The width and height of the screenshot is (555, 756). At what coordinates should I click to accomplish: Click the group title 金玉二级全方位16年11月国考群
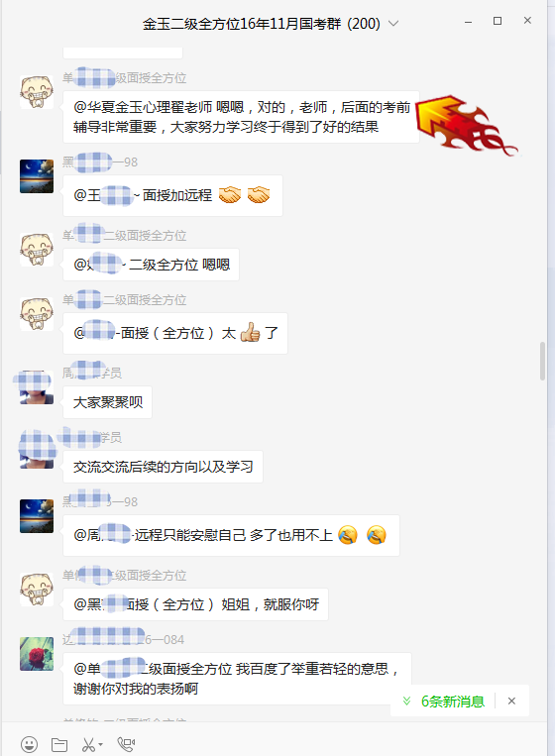[261, 24]
